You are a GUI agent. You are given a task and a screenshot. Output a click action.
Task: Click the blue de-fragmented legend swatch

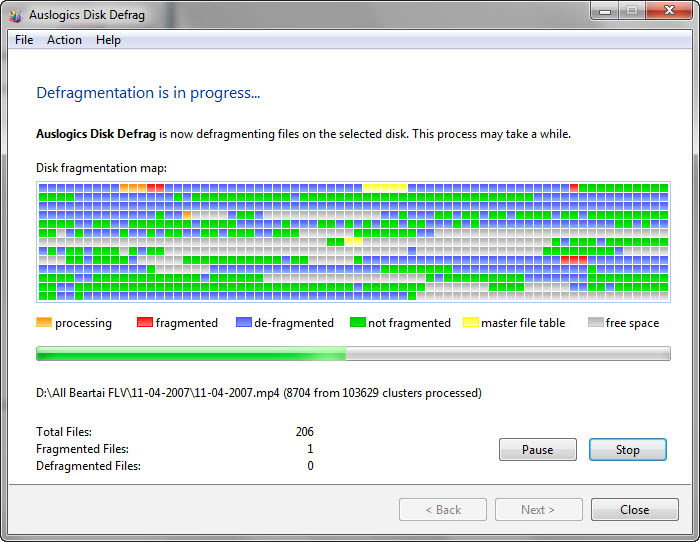[244, 322]
